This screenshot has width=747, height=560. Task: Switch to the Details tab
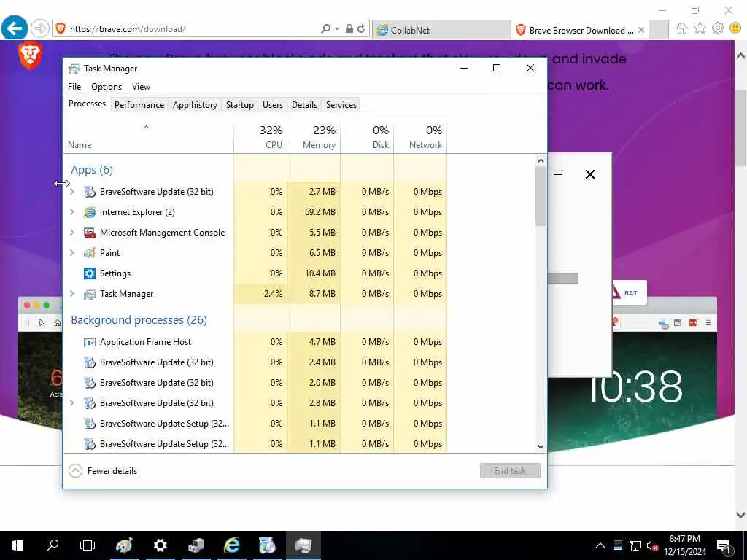(304, 105)
